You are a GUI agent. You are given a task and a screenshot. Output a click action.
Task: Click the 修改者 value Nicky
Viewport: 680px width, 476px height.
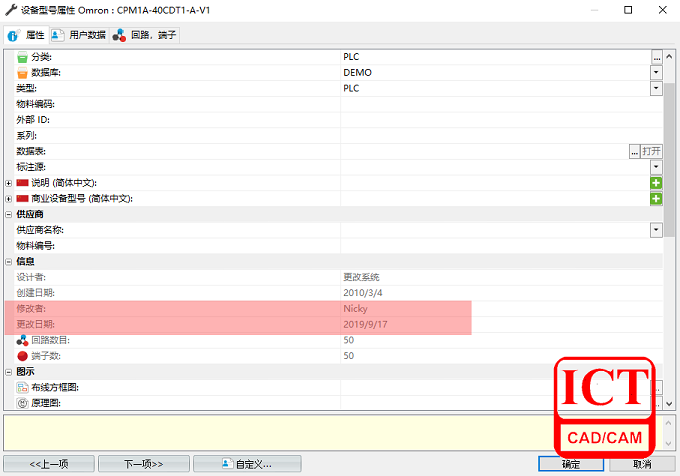(355, 309)
